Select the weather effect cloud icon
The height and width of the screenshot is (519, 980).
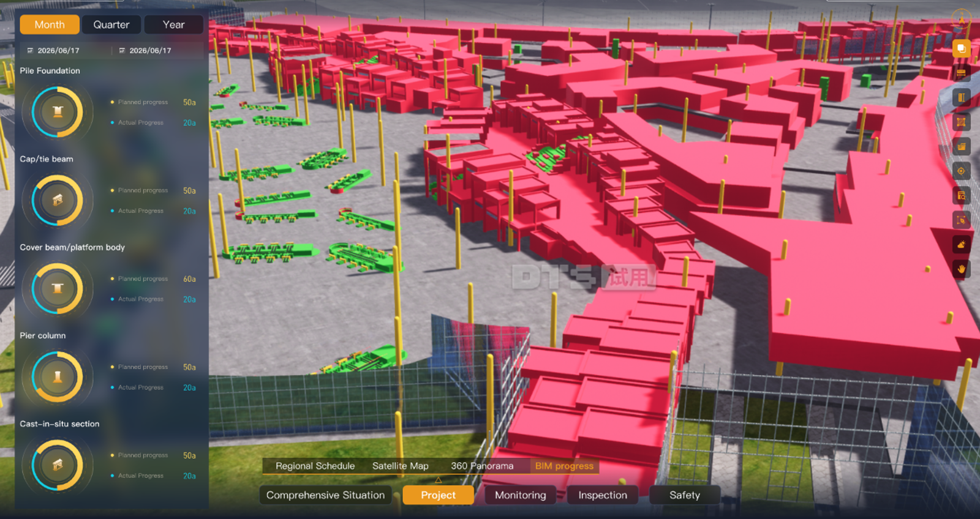961,245
